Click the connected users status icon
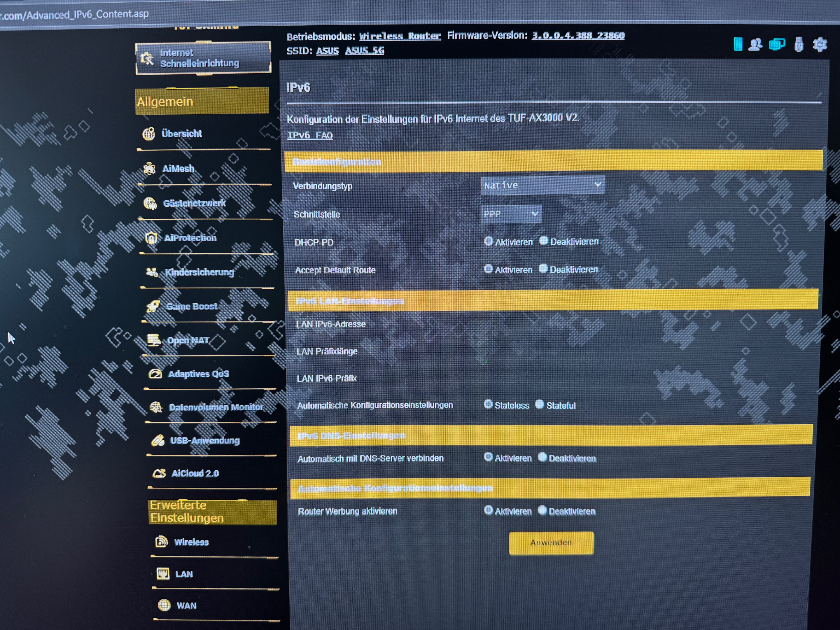Image resolution: width=840 pixels, height=630 pixels. [x=755, y=44]
